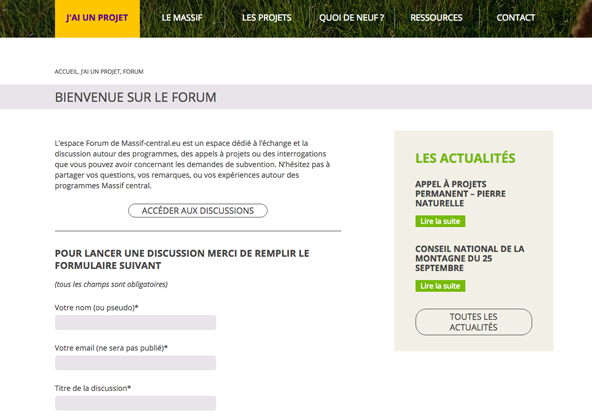Open Conseil national de la montagne headline
The width and height of the screenshot is (592, 418).
coord(470,258)
